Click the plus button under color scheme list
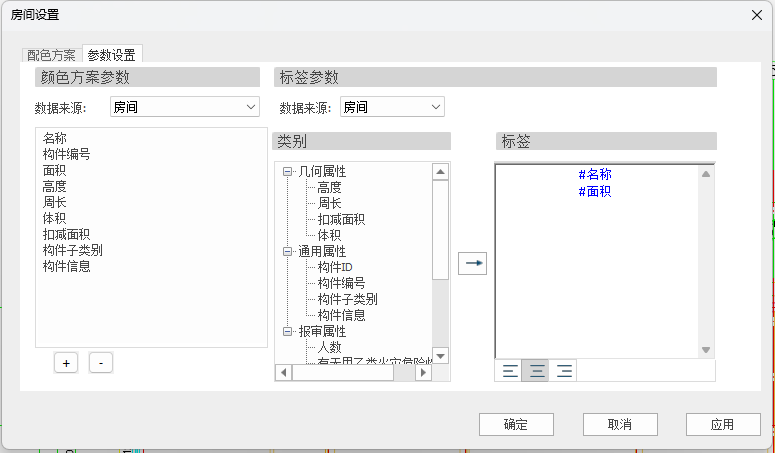775x453 pixels. coord(66,363)
